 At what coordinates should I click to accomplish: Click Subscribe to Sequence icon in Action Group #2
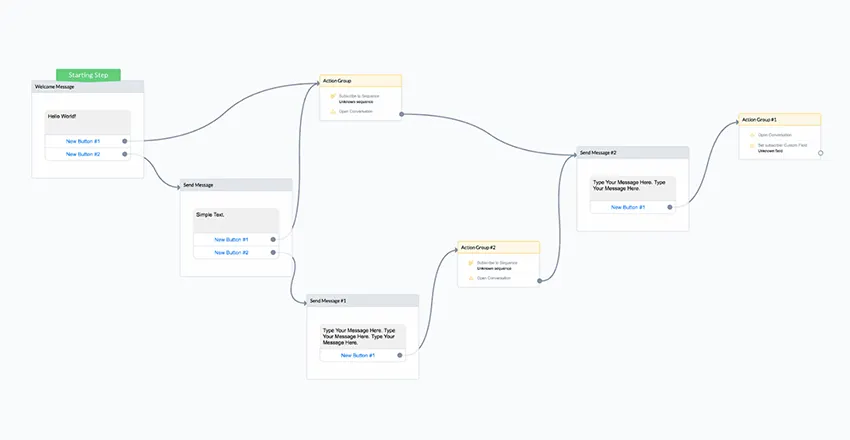tap(470, 264)
